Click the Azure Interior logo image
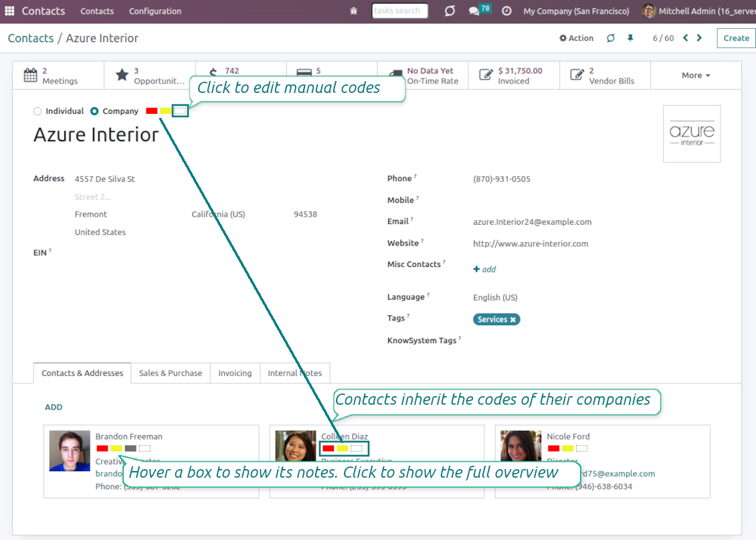Image resolution: width=756 pixels, height=540 pixels. click(x=692, y=134)
